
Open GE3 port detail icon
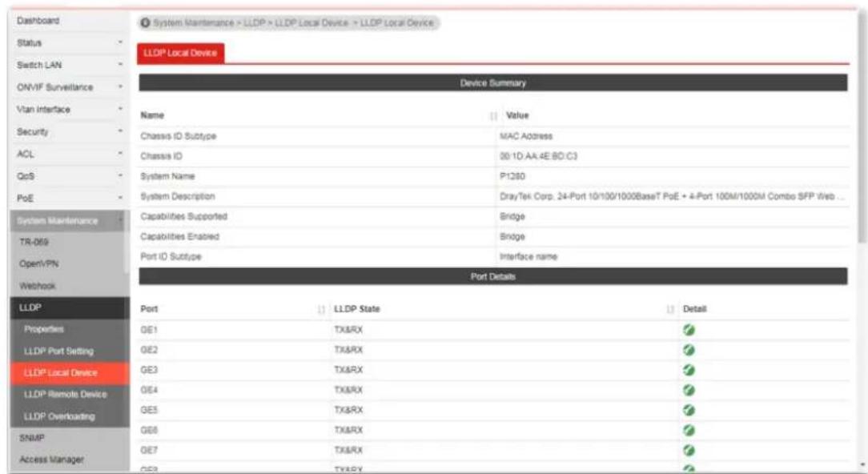[x=689, y=370]
